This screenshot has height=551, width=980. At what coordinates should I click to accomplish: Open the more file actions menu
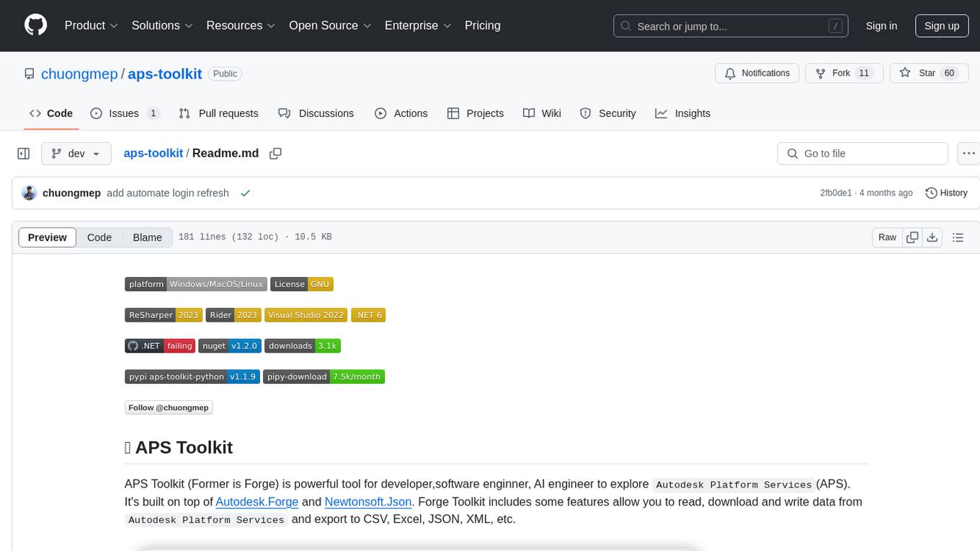point(968,154)
